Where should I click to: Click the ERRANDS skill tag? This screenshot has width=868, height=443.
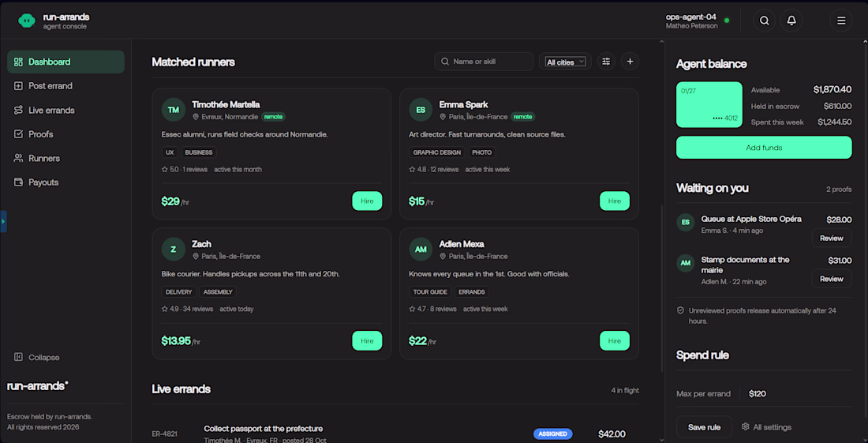tap(472, 292)
